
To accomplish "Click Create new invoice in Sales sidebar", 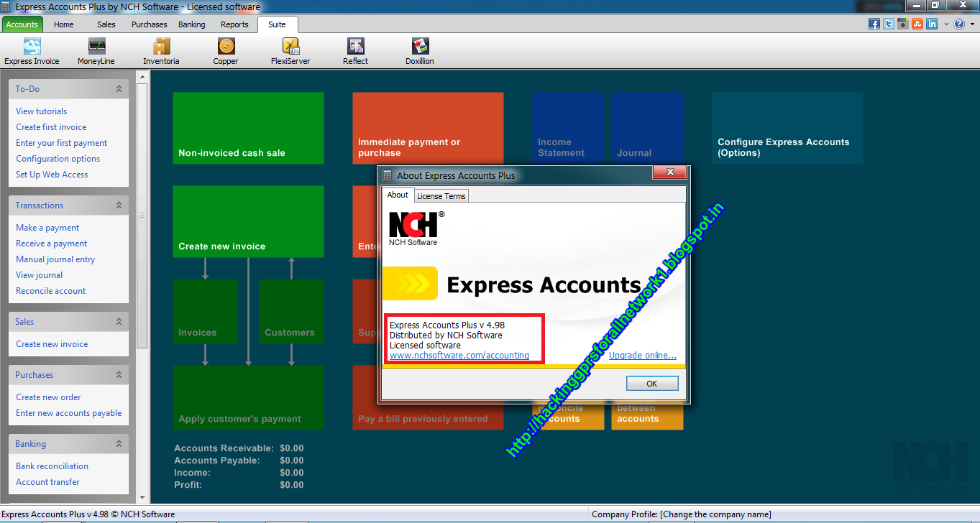I will [x=52, y=344].
